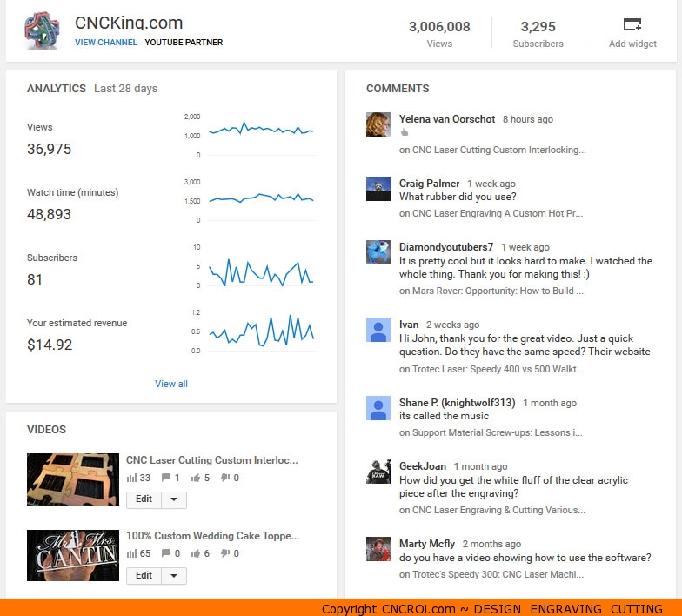The image size is (682, 616).
Task: Click the Diamondyoutubers7 commenter name
Action: (x=446, y=247)
